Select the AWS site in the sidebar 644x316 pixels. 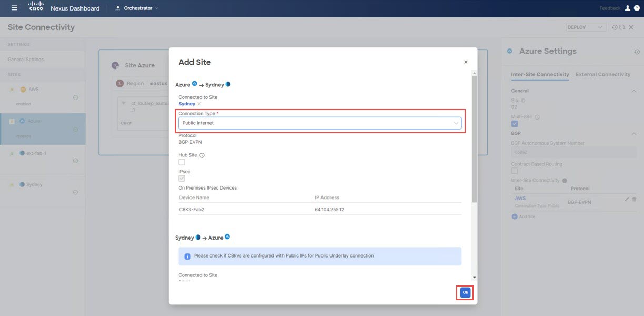coord(43,97)
